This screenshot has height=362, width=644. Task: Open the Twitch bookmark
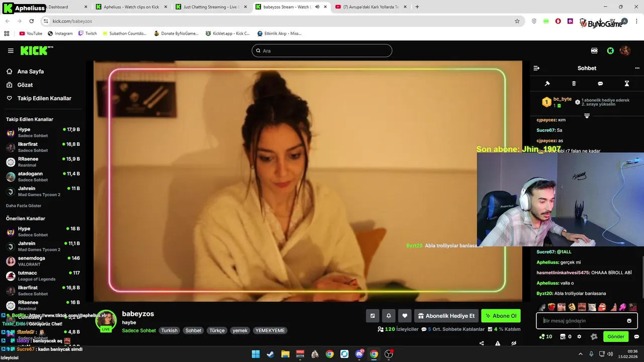point(88,34)
